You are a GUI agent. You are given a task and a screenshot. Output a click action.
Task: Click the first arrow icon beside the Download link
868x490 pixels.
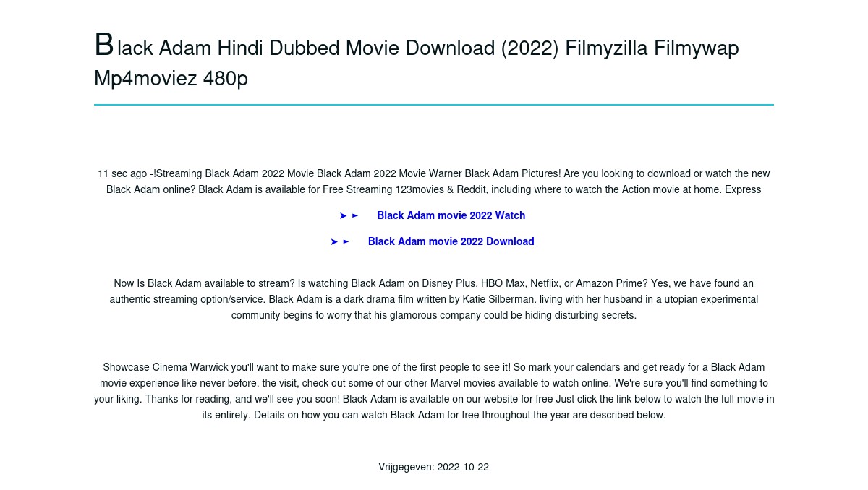(x=334, y=241)
